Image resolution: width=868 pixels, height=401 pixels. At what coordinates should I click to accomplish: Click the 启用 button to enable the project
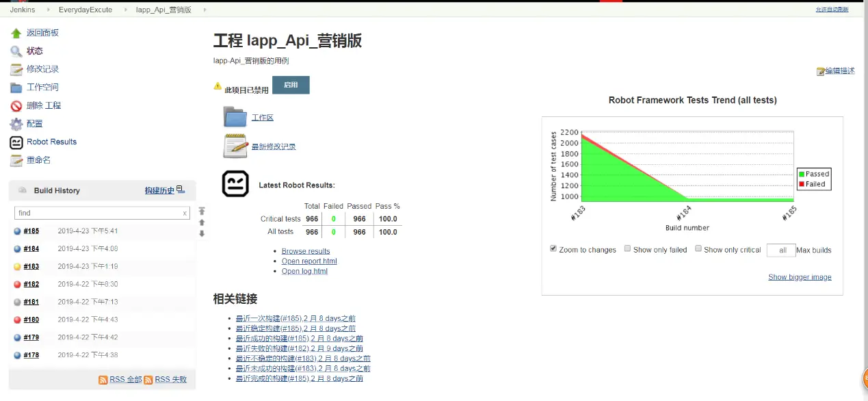pyautogui.click(x=291, y=85)
